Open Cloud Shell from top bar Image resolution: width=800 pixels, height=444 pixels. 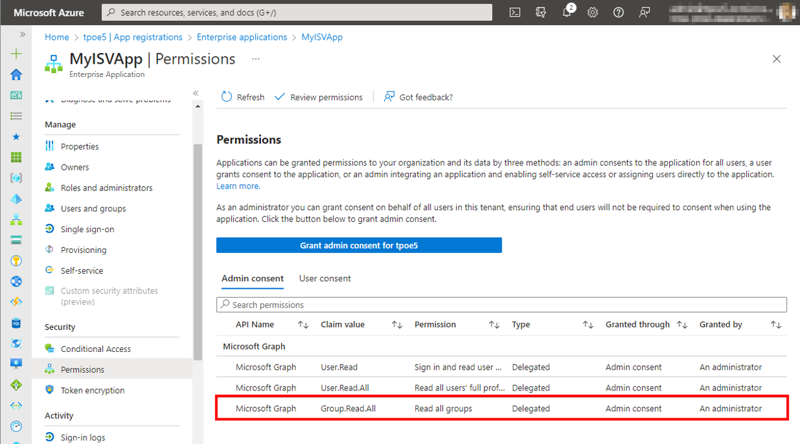tap(514, 13)
